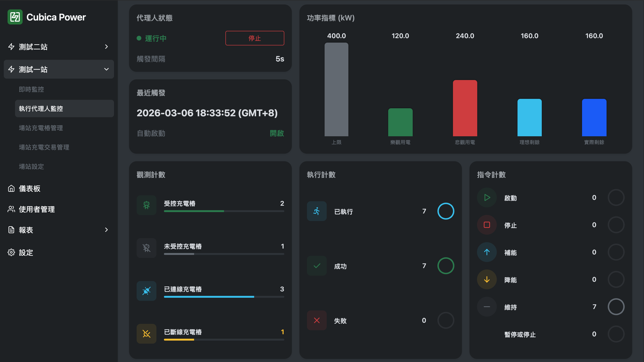The width and height of the screenshot is (644, 362).
Task: Go to 即時監控 page
Action: click(x=32, y=89)
